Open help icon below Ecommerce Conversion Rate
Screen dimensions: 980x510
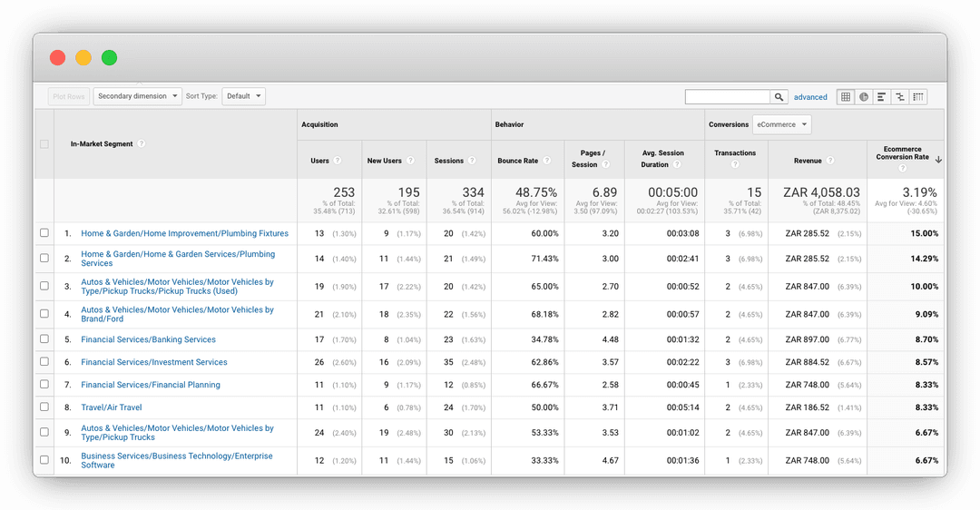pos(902,168)
